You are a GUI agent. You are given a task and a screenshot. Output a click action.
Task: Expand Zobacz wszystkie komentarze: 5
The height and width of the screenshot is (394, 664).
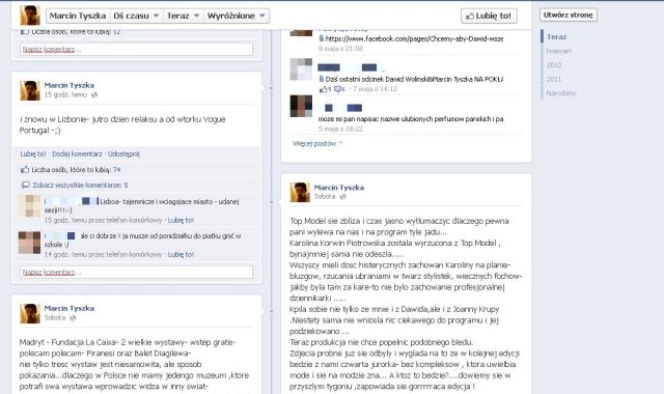pyautogui.click(x=80, y=185)
